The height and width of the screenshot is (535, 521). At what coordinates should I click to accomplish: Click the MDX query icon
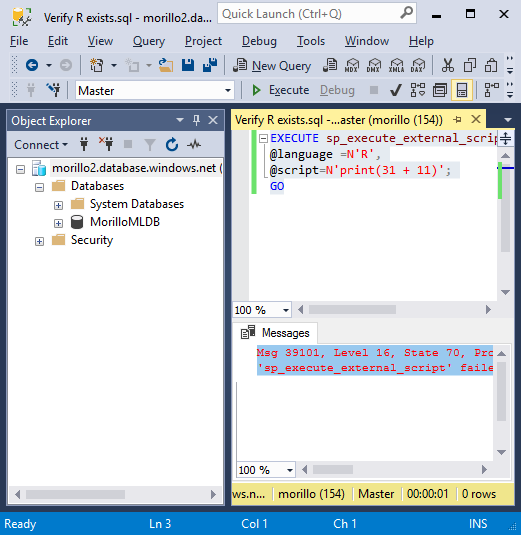point(351,65)
